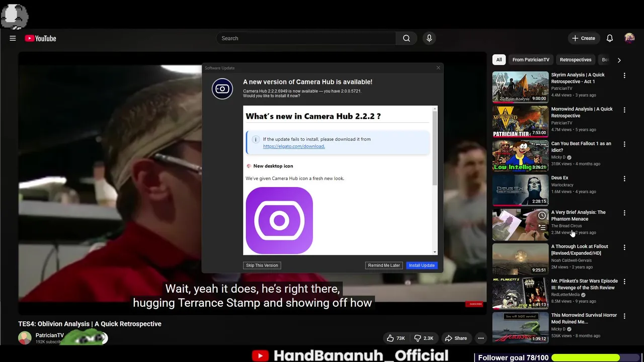Click the TES4 Oblivion Analysis video title
The image size is (644, 362).
pyautogui.click(x=90, y=324)
